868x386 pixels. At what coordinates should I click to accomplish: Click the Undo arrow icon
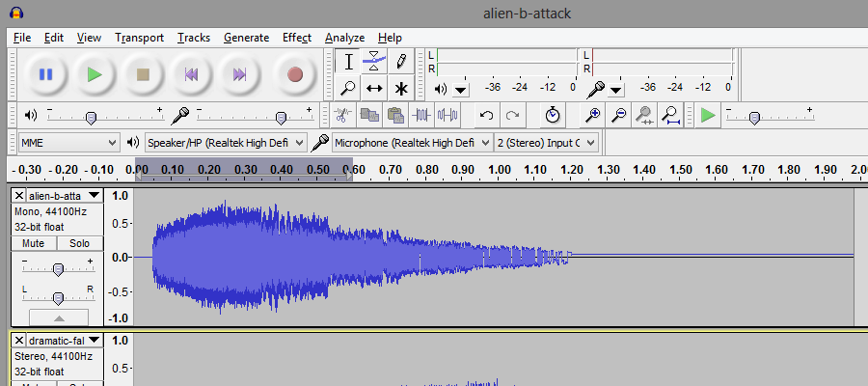(x=487, y=116)
